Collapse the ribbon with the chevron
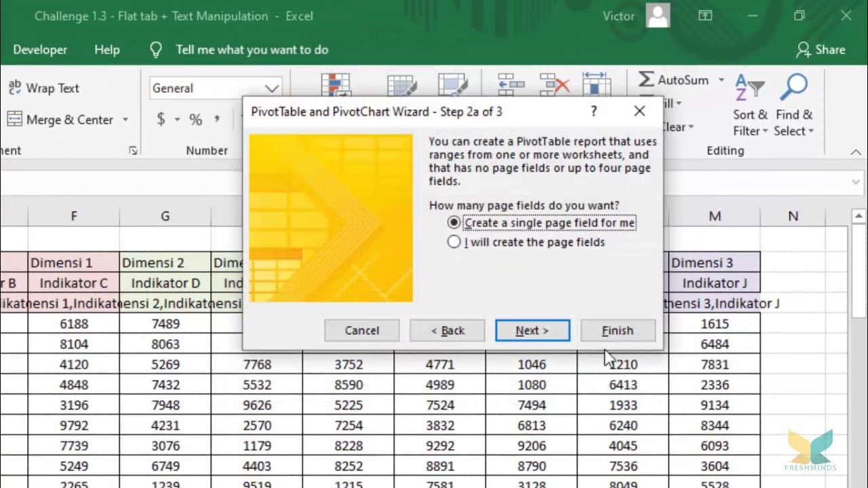This screenshot has width=868, height=488. (856, 152)
